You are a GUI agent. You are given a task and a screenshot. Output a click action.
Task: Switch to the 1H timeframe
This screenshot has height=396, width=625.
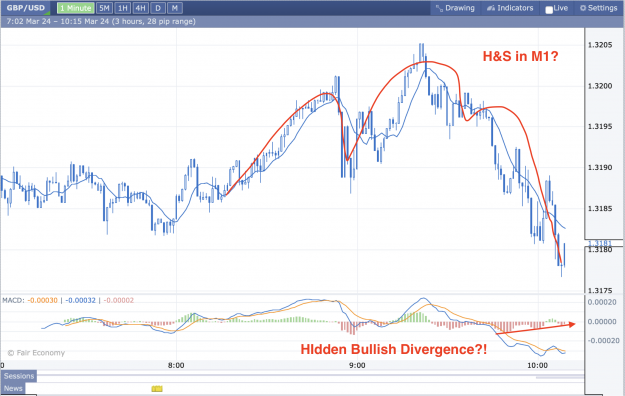[122, 8]
